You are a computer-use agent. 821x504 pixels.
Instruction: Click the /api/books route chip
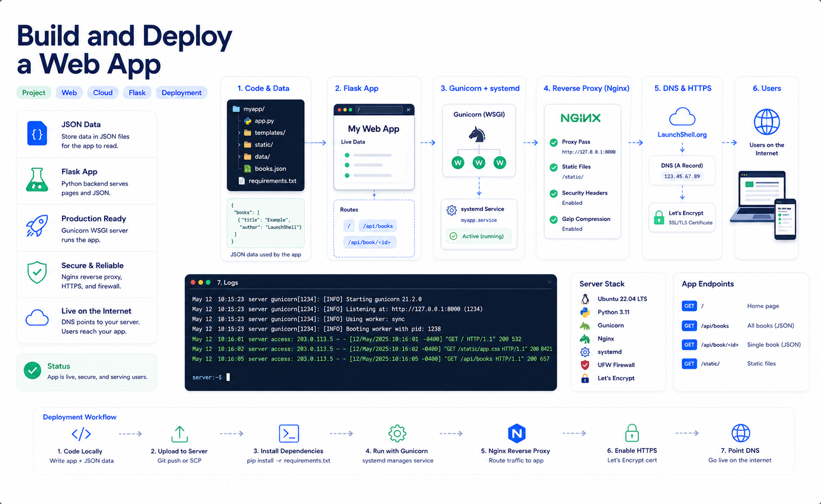click(378, 226)
